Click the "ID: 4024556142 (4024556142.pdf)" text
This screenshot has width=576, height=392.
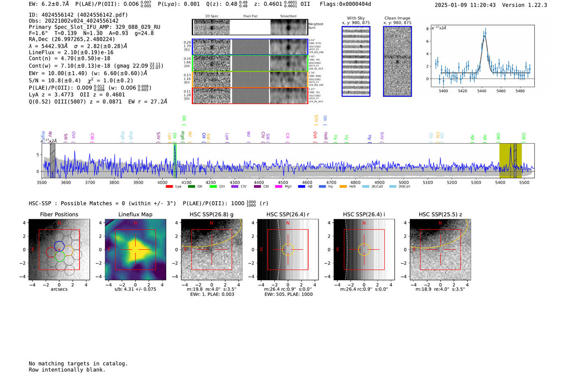click(x=78, y=15)
